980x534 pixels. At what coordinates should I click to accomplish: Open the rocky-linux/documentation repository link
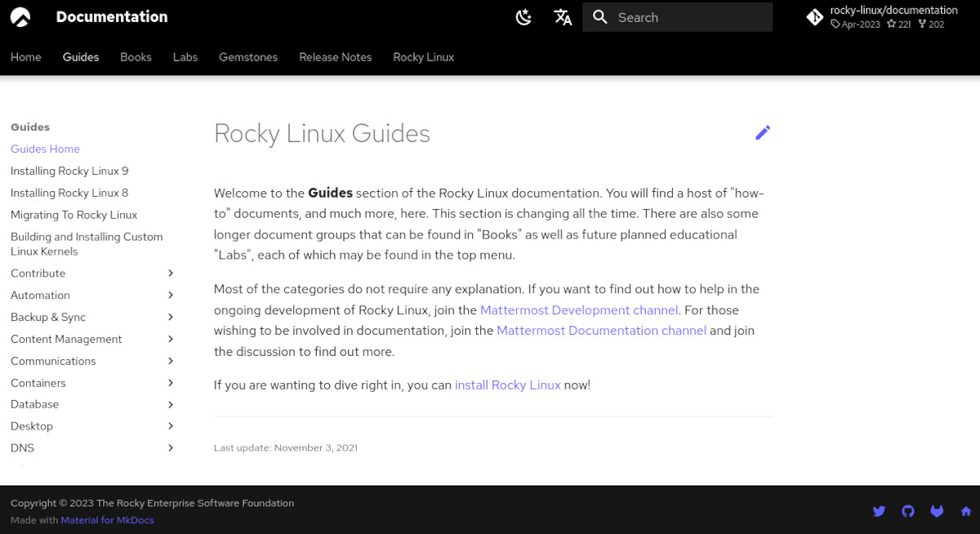pos(893,10)
